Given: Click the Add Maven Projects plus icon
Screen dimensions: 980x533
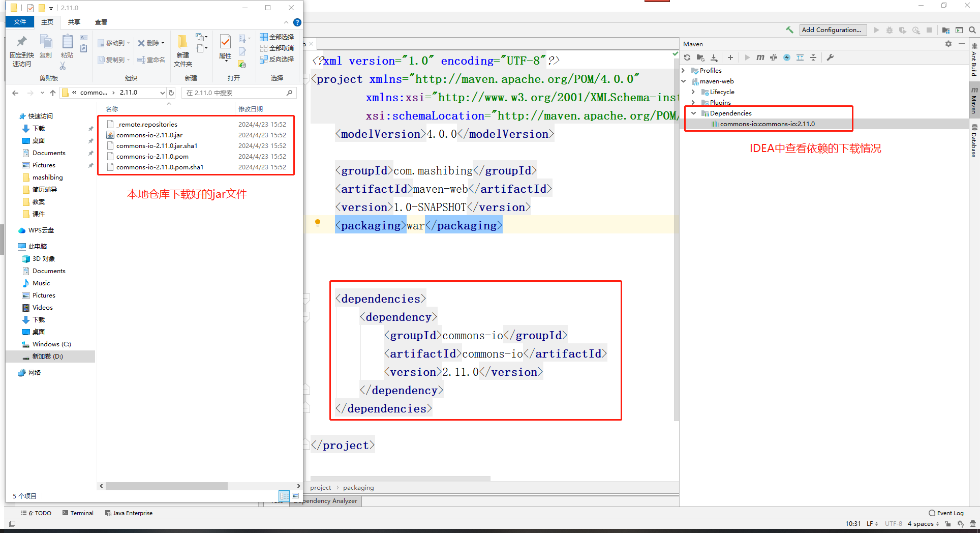Looking at the screenshot, I should 730,57.
